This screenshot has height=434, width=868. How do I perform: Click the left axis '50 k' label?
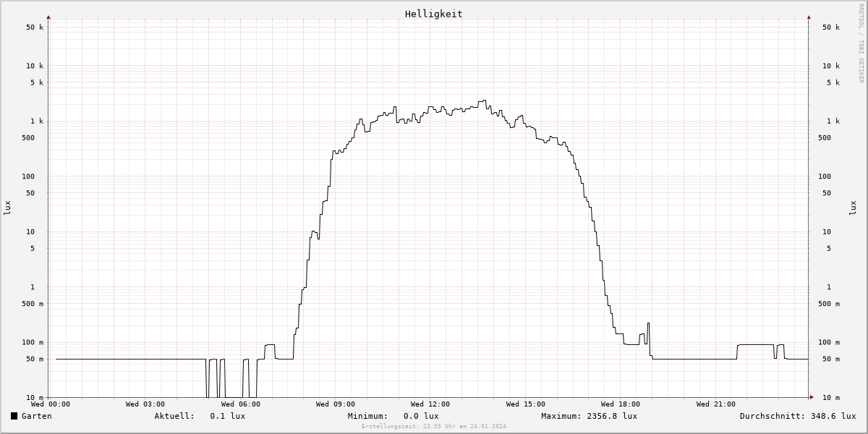pos(35,27)
